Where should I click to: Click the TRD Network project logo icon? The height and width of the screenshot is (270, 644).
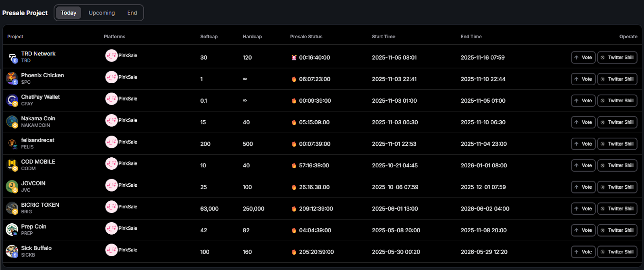coord(12,58)
